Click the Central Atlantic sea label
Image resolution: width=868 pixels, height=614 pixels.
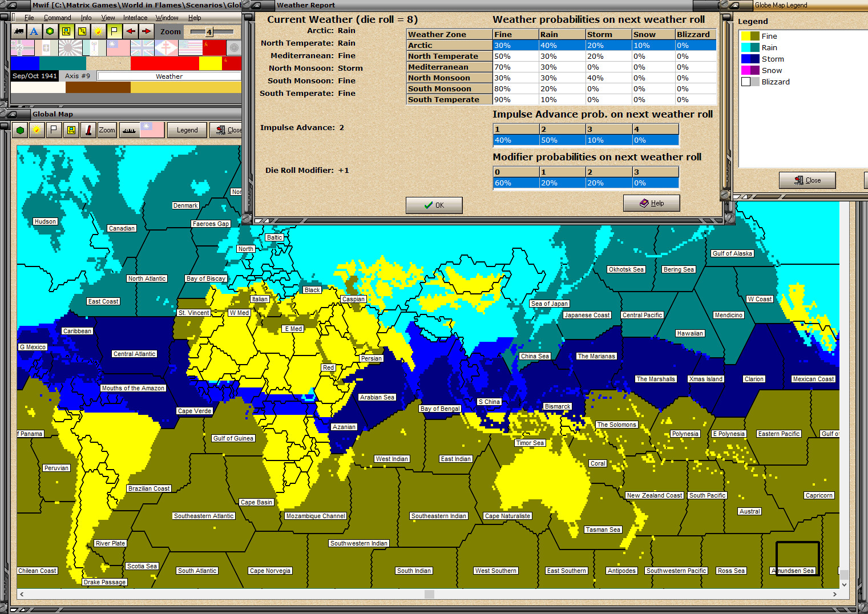coord(135,354)
